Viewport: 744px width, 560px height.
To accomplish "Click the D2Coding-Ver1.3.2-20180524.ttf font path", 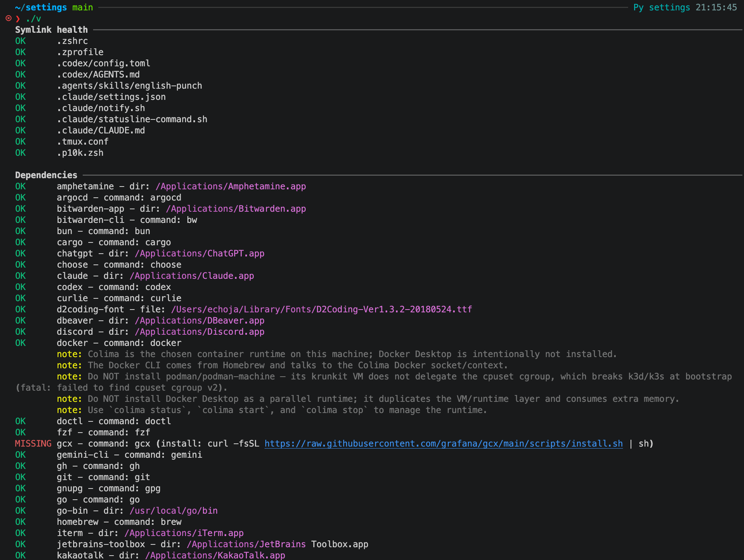I will 322,310.
